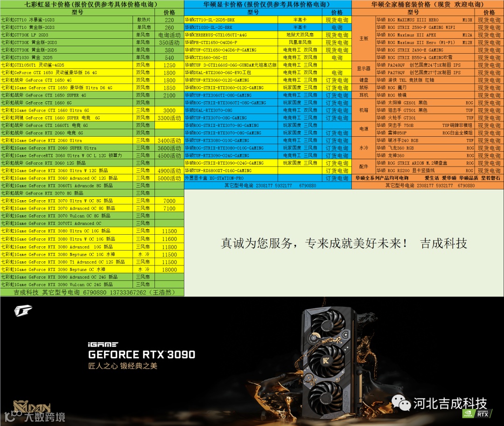Image resolution: width=504 pixels, height=426 pixels.
Task: Click the 游侠 TKL 竞技版 红轴 row
Action: tap(440, 80)
